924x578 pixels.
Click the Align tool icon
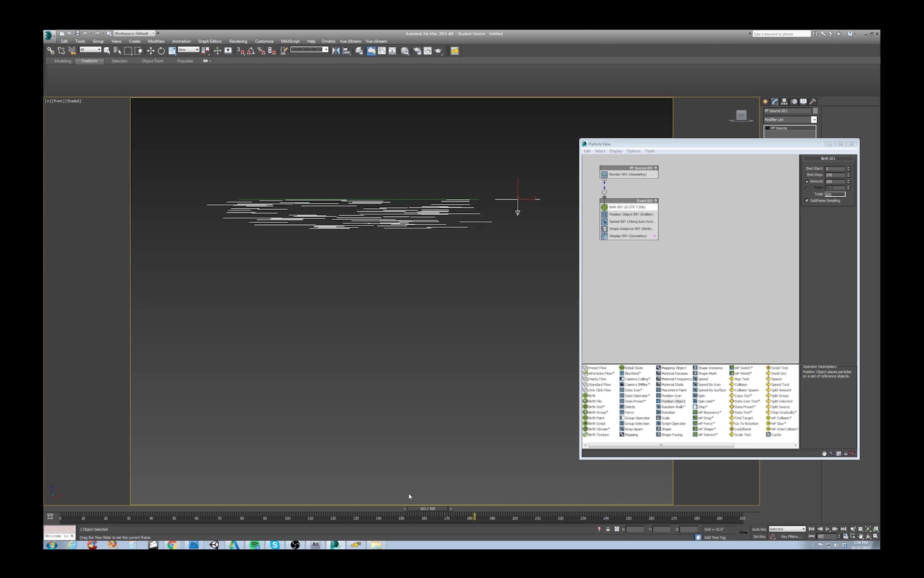click(x=347, y=50)
